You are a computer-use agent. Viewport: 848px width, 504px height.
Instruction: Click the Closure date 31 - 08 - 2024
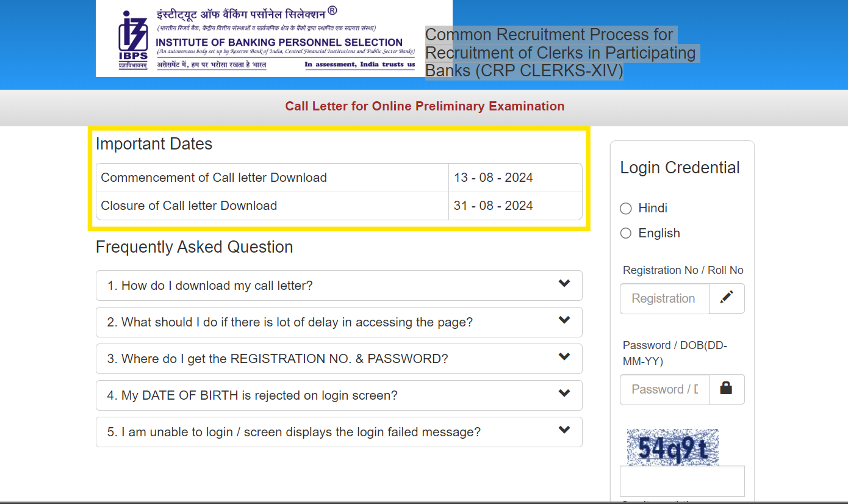tap(493, 206)
